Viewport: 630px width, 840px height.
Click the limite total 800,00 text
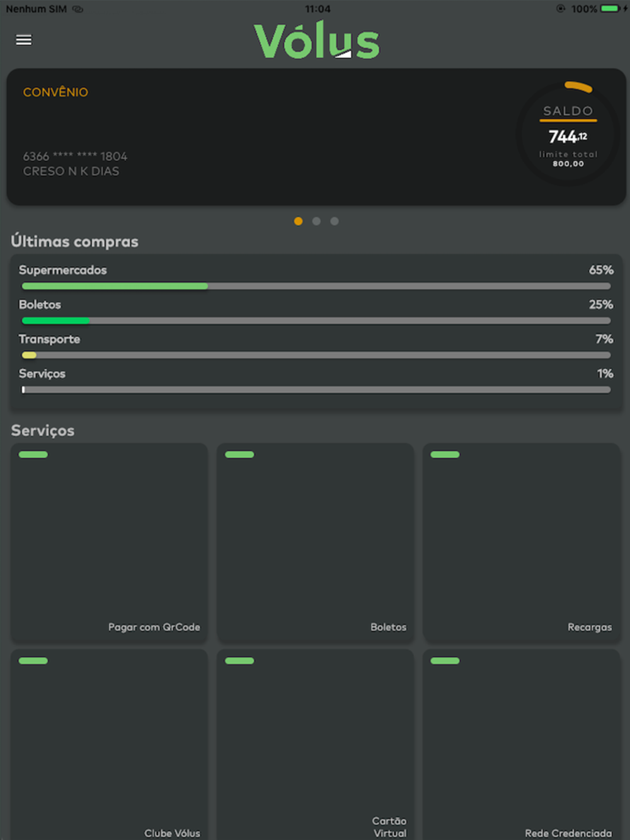click(568, 159)
